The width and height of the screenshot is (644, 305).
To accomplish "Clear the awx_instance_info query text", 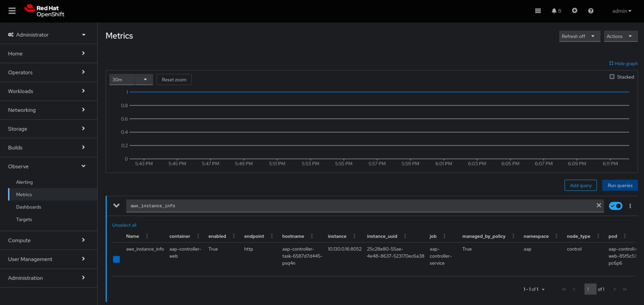I will pyautogui.click(x=598, y=205).
